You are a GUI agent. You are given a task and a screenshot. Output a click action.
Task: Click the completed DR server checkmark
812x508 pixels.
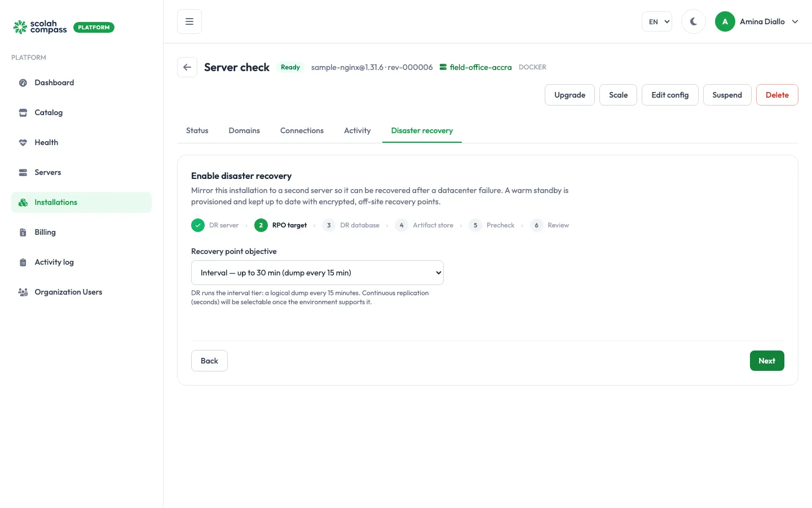(198, 225)
